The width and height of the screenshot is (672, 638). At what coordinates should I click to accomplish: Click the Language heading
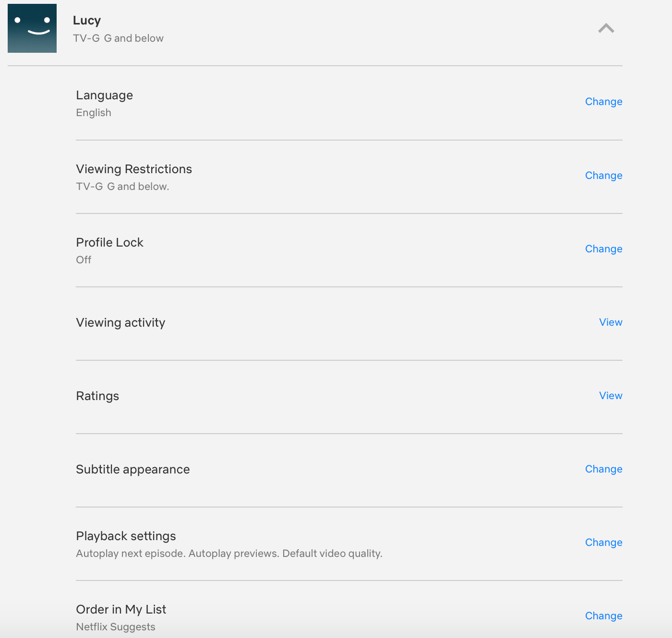tap(105, 95)
